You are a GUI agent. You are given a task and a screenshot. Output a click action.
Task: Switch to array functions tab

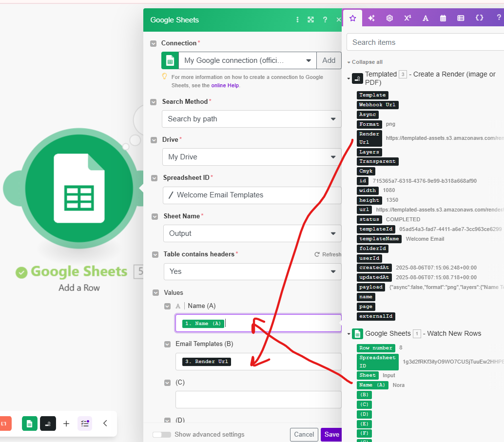(461, 18)
